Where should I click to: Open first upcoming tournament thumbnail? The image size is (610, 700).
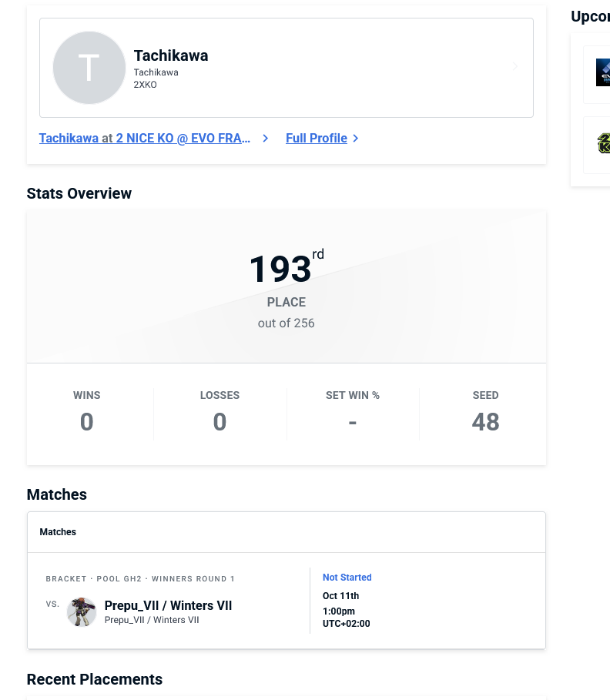tap(603, 72)
